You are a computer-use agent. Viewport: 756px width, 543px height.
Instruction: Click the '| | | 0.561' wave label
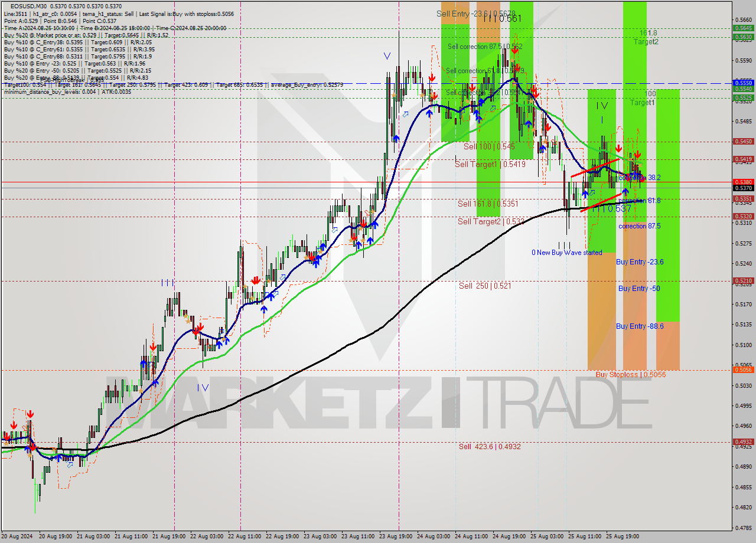(502, 18)
